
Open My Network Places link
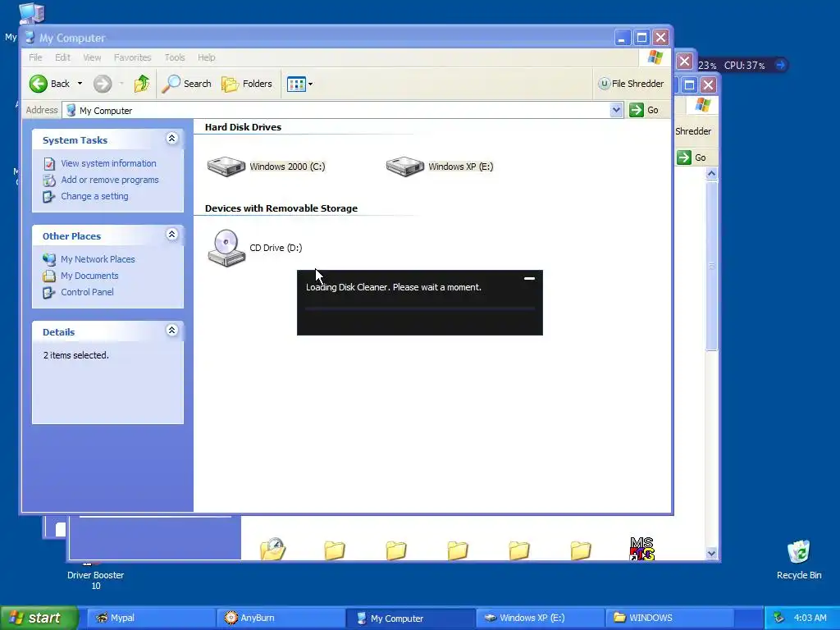tap(98, 259)
